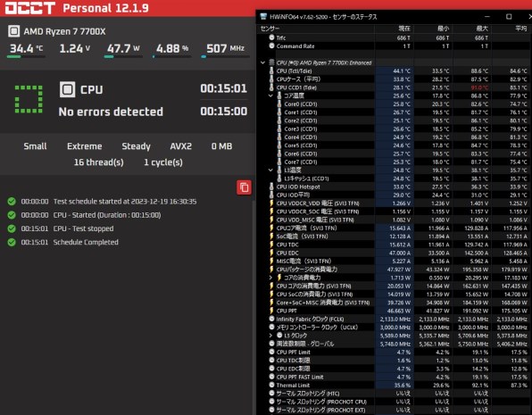Click the Steady load type setting

click(x=136, y=146)
